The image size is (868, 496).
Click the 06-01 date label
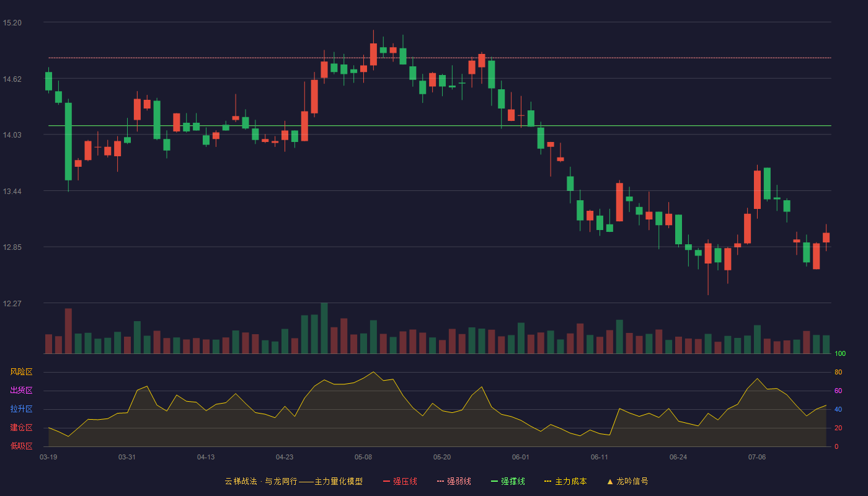pyautogui.click(x=521, y=457)
